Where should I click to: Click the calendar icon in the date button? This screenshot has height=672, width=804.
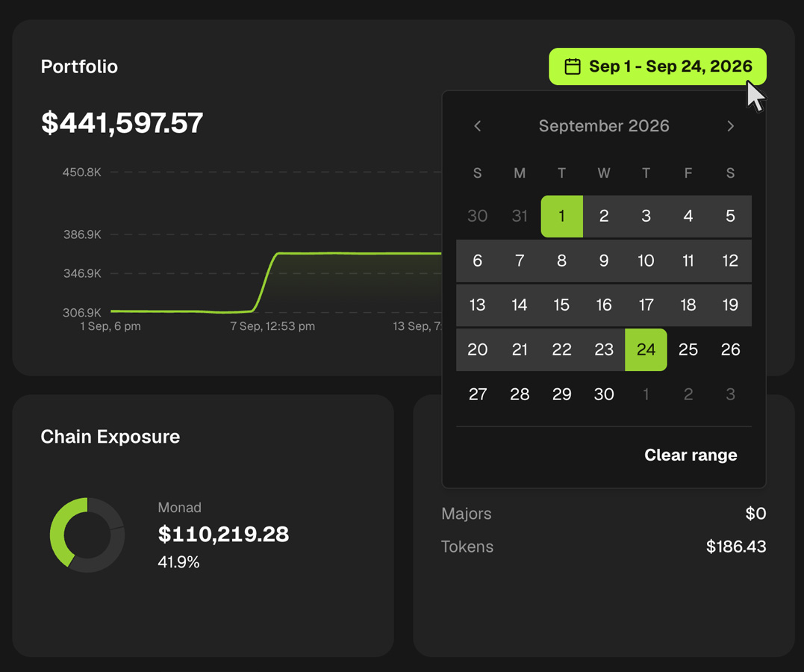click(573, 66)
